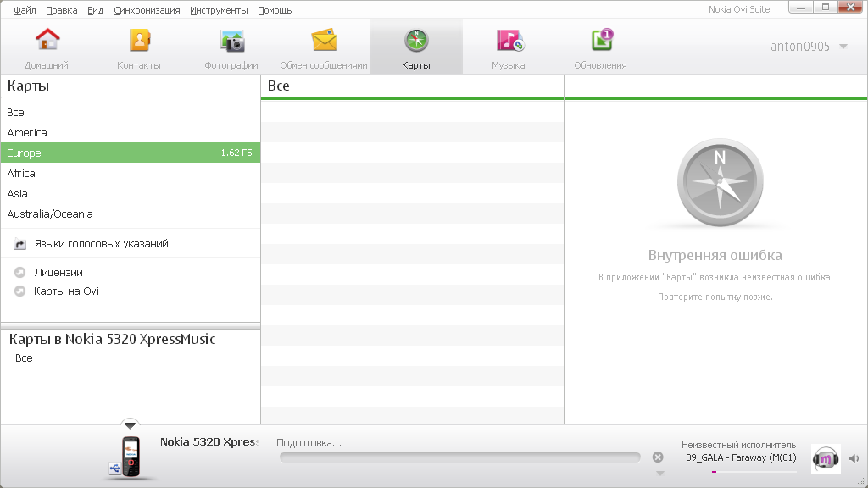Click the music track progress bar

point(754,472)
